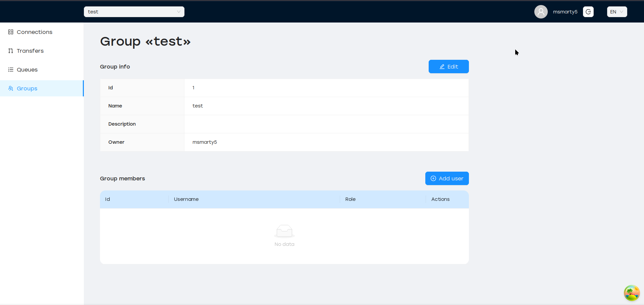Click the Transfers sidebar icon
The height and width of the screenshot is (305, 644).
coord(11,51)
